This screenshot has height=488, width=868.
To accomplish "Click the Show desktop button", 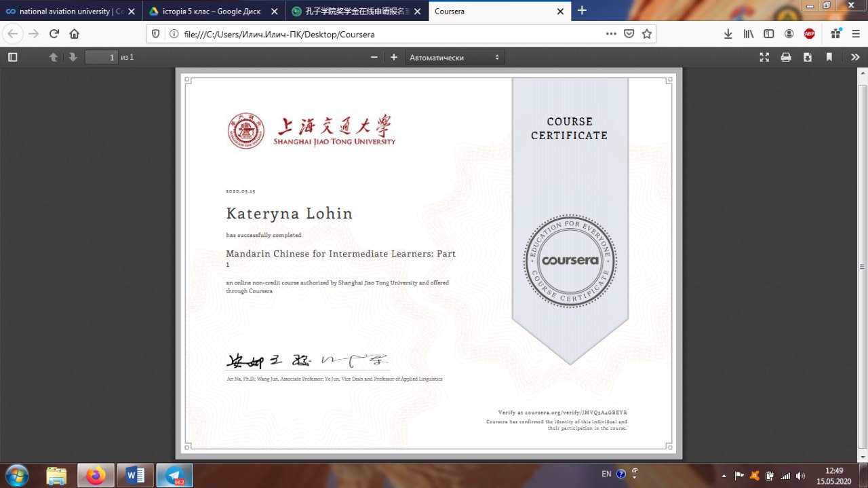I will coord(863,475).
